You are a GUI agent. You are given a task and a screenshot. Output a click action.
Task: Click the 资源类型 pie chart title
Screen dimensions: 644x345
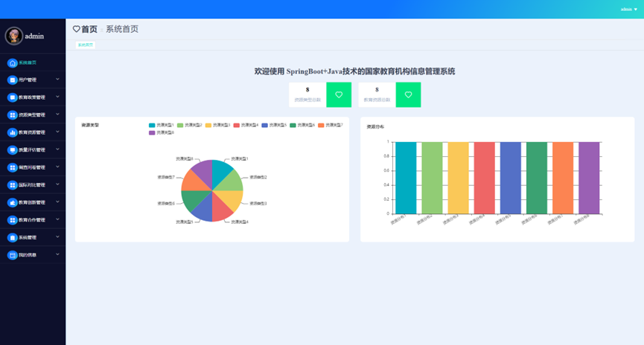pyautogui.click(x=90, y=125)
